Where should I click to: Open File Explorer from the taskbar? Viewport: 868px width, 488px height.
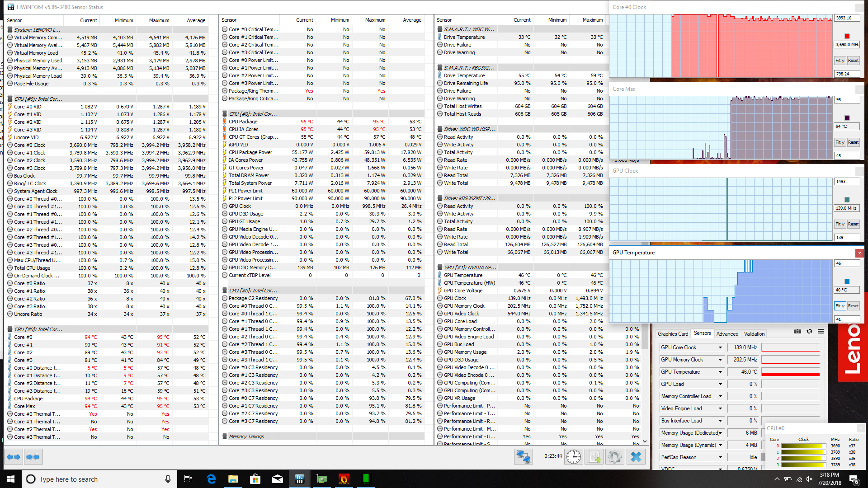233,479
